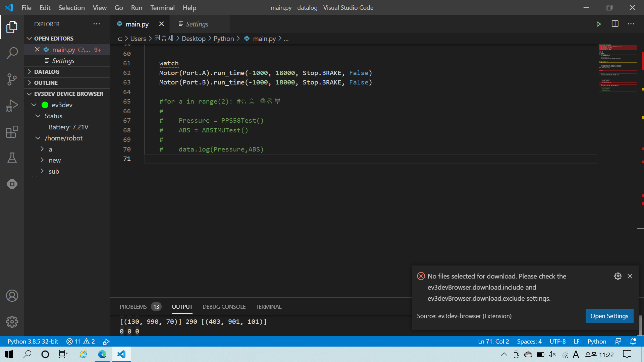Image resolution: width=644 pixels, height=362 pixels.
Task: Switch to the Problems panel tab
Action: (140, 307)
